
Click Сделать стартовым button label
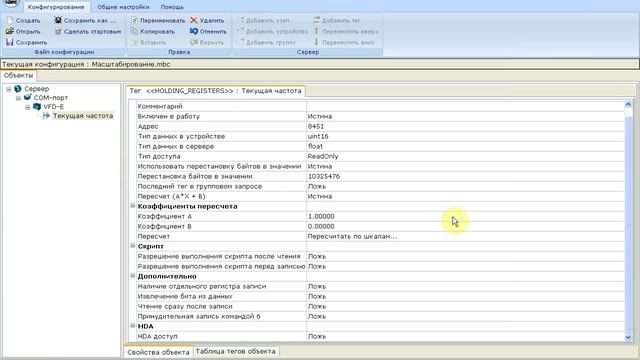pyautogui.click(x=92, y=31)
